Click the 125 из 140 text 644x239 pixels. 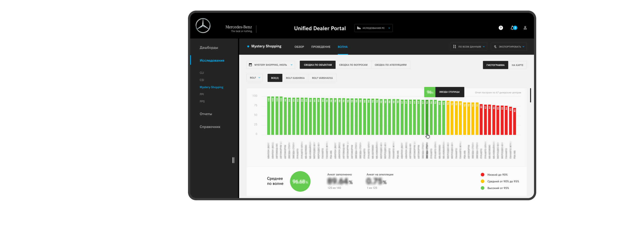click(334, 188)
